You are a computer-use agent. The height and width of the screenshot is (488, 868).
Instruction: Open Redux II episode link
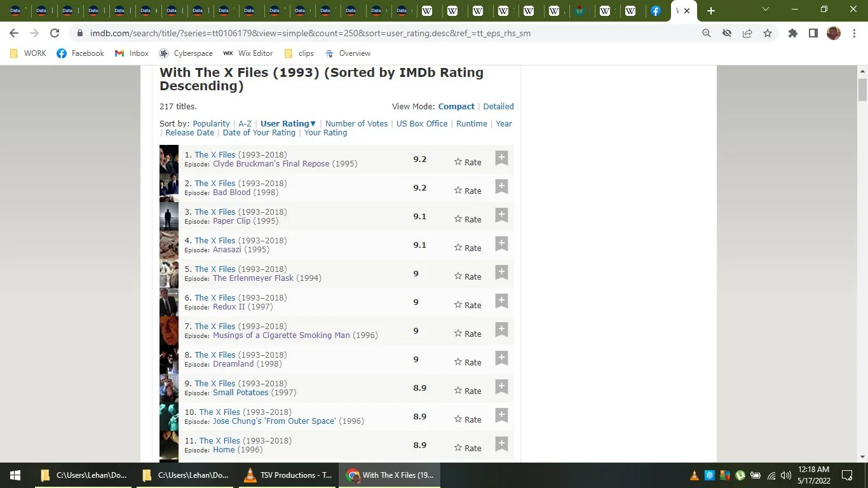229,307
